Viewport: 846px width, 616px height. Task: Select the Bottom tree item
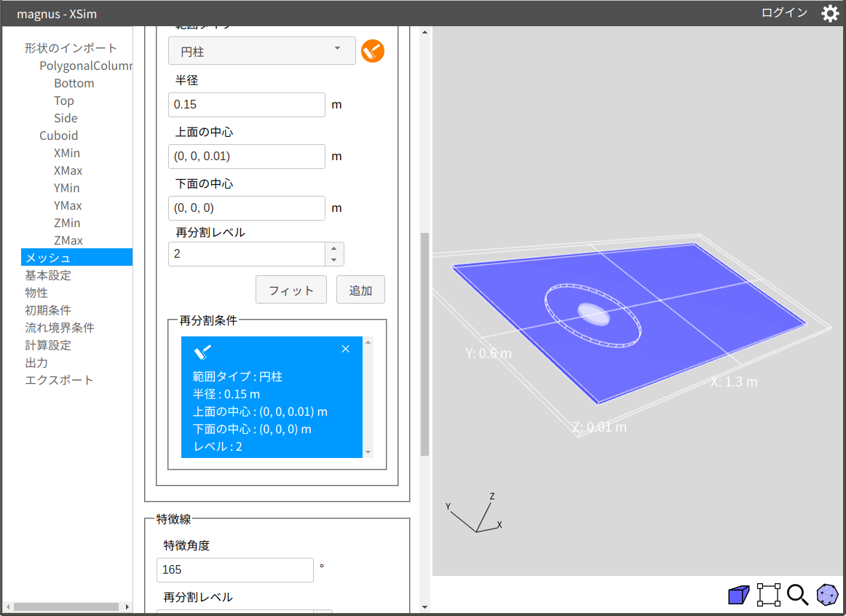[74, 83]
